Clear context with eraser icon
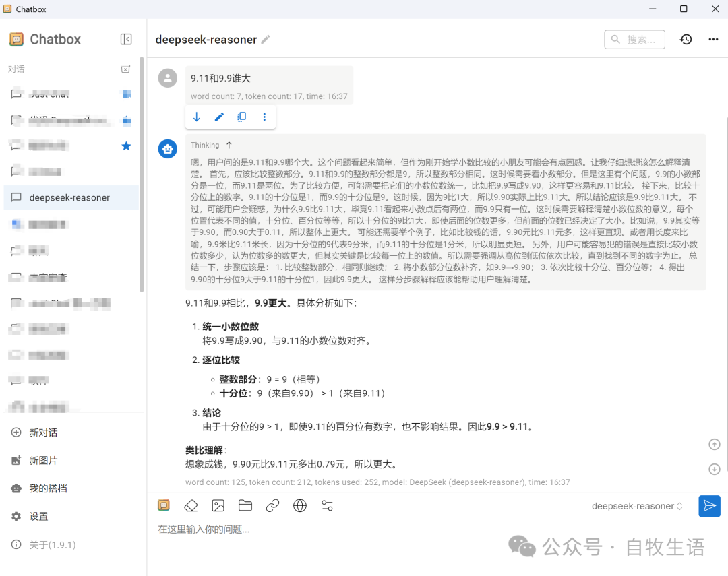This screenshot has height=576, width=728. (x=191, y=505)
